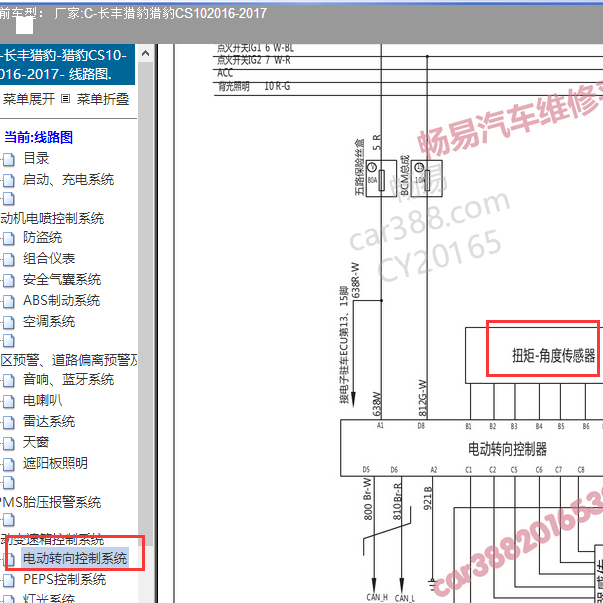Open 区预警、道路偏离预警 entry

click(x=68, y=360)
